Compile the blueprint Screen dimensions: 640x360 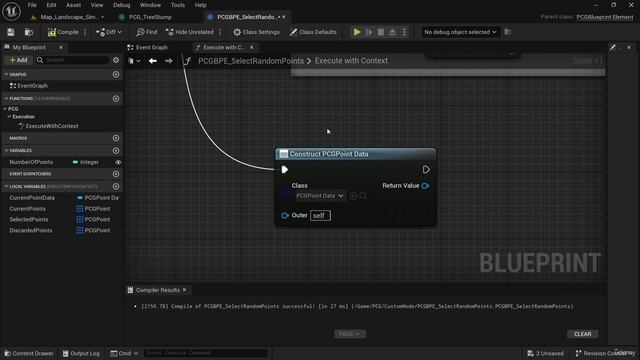[x=63, y=32]
